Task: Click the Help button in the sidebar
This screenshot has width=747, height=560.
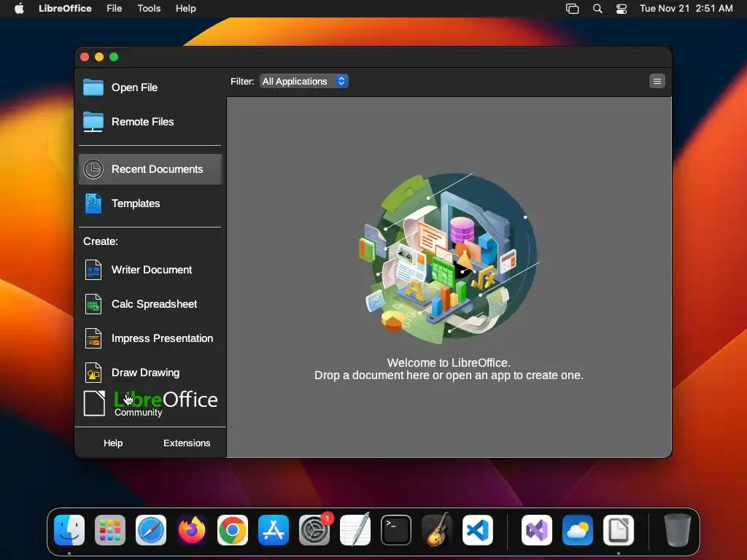Action: coord(113,443)
